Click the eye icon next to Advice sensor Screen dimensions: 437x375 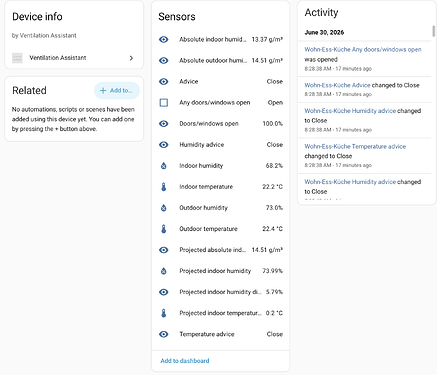(163, 81)
